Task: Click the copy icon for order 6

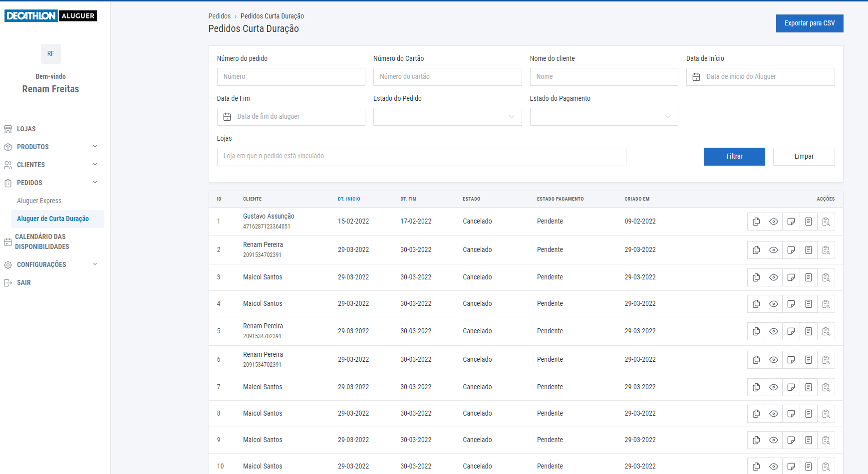Action: click(x=756, y=360)
